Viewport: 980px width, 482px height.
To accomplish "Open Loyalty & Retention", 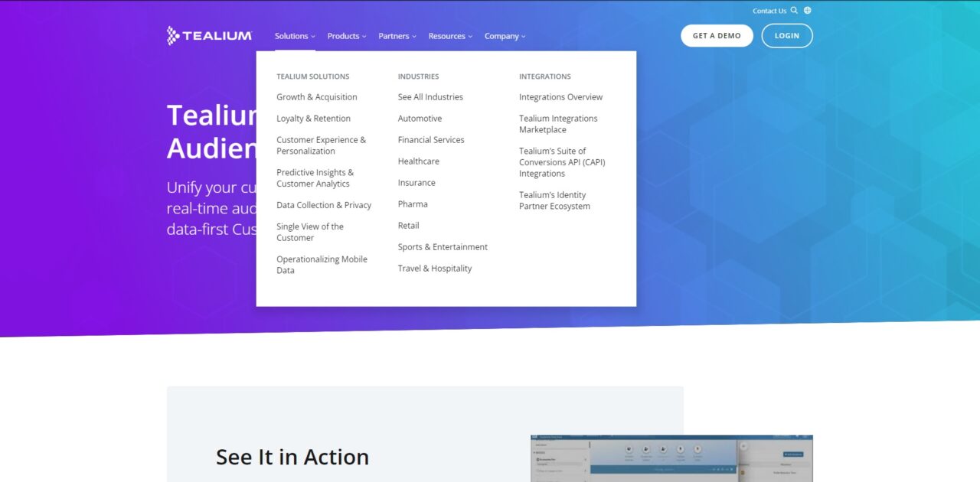I will point(313,119).
